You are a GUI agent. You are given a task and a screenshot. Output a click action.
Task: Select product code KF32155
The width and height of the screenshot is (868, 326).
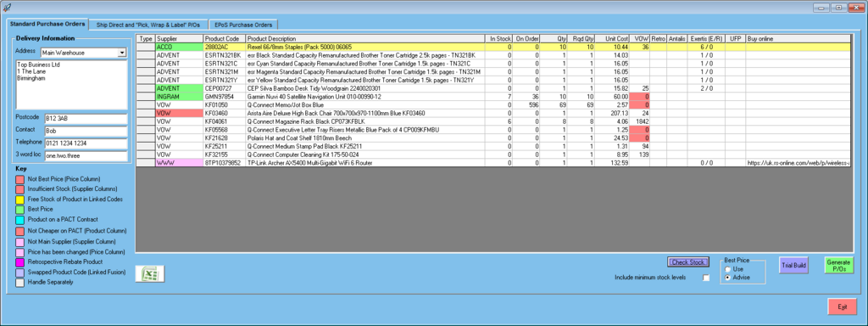click(x=224, y=155)
